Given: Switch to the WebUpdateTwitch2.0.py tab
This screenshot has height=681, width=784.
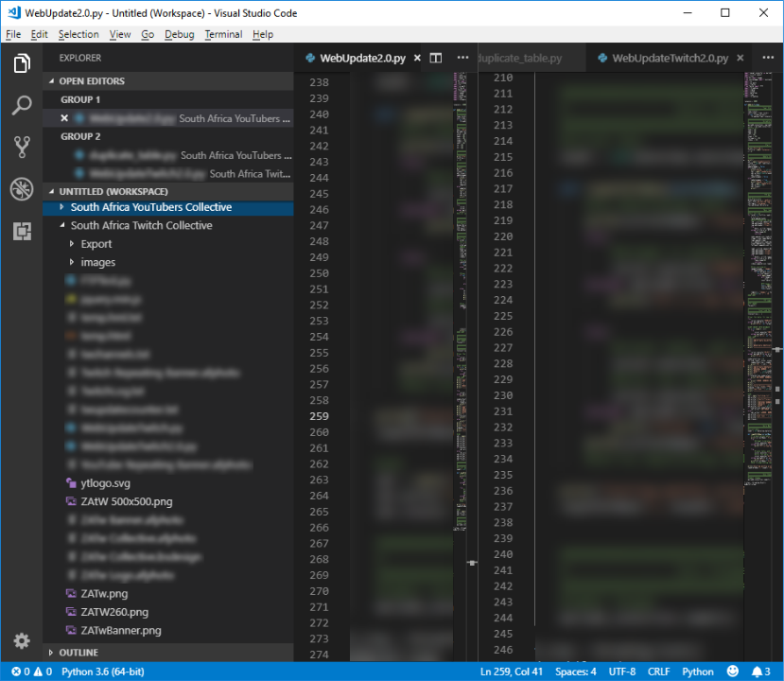Looking at the screenshot, I should click(670, 58).
